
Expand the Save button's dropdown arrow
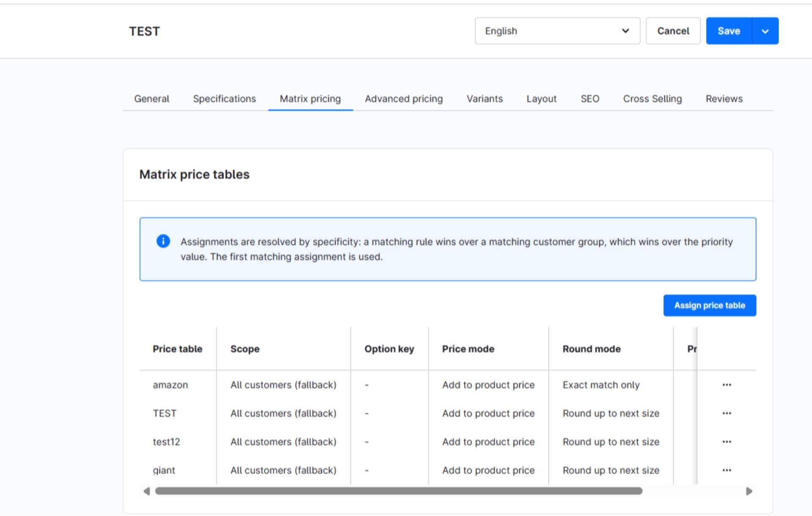click(765, 31)
